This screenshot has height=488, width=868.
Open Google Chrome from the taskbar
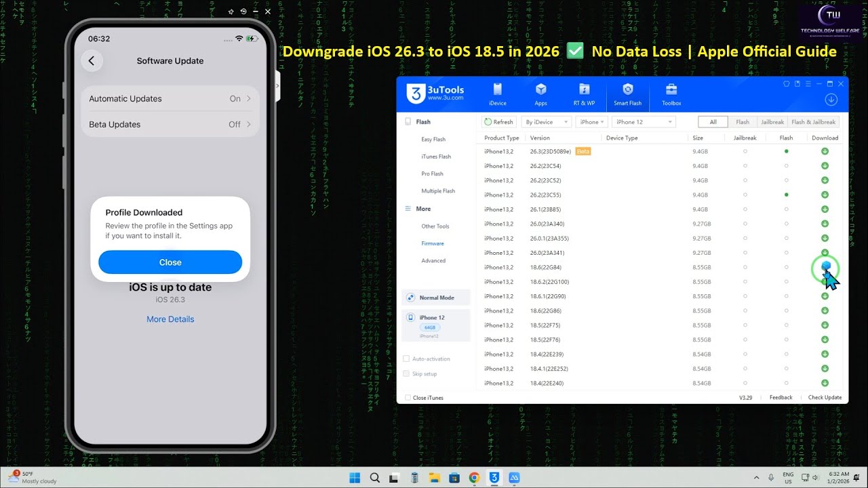pos(474,478)
